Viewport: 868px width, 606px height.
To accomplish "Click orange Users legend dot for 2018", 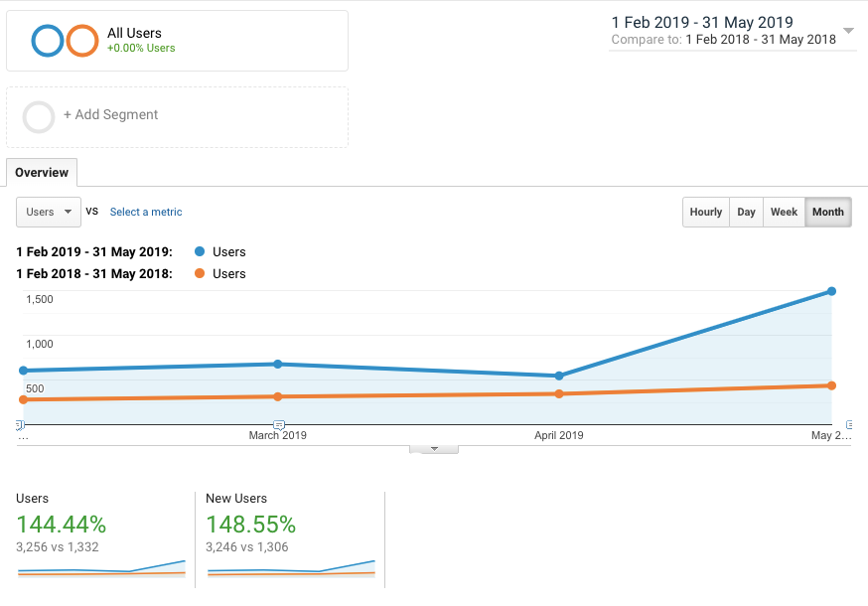I will tap(200, 273).
